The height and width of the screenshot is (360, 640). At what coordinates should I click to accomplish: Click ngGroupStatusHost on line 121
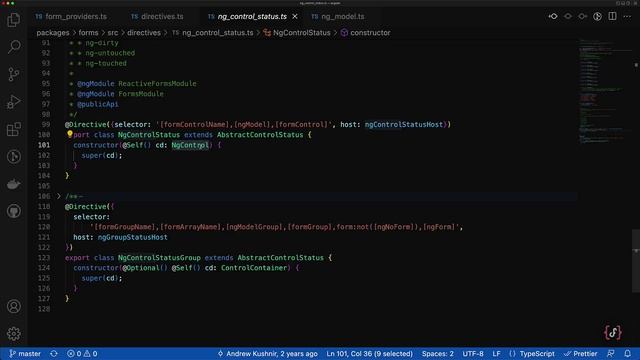point(132,237)
